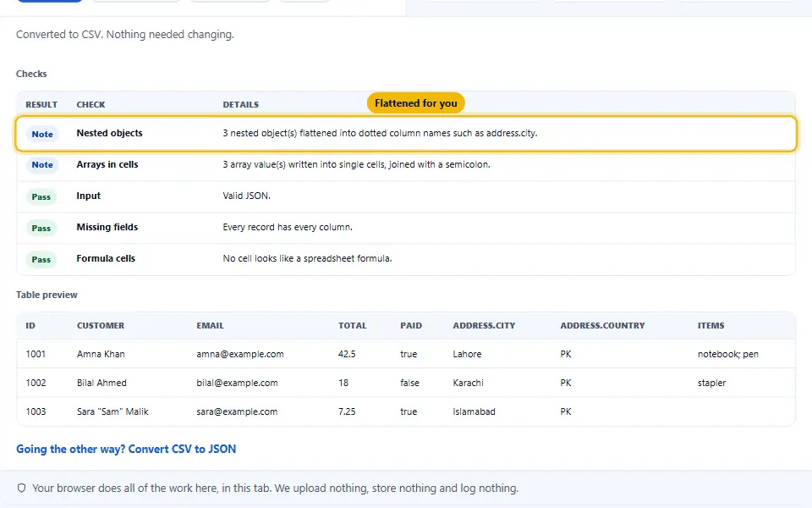
Task: Open the Convert CSV to JSON link
Action: pos(126,449)
